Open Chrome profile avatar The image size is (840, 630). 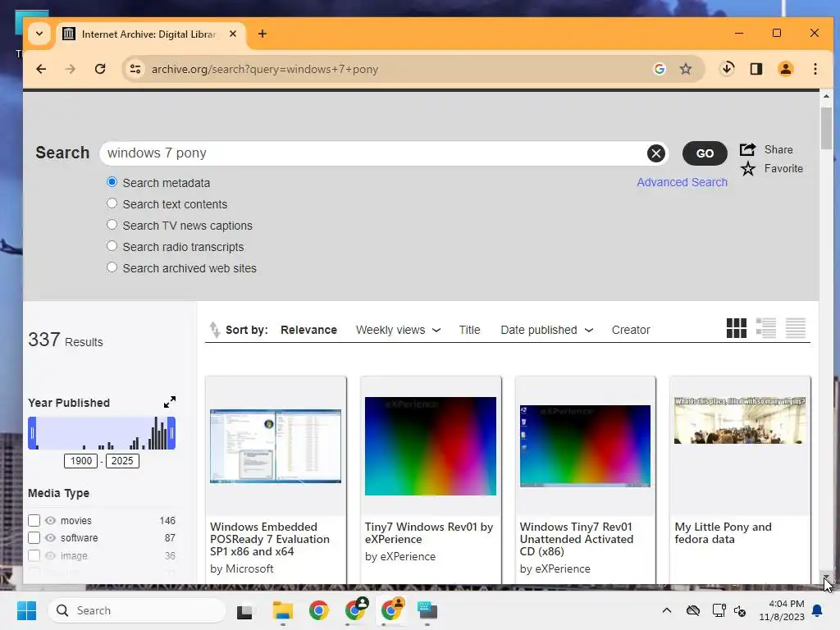pyautogui.click(x=786, y=69)
